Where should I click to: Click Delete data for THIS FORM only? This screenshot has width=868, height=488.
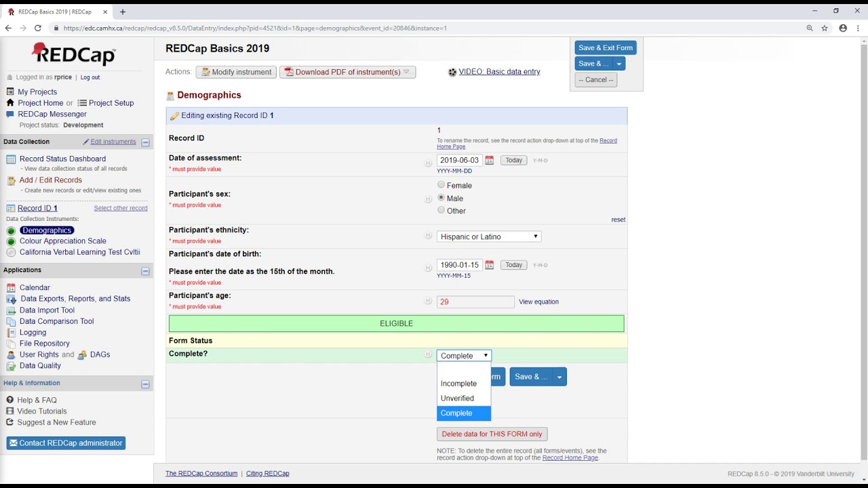(x=492, y=434)
